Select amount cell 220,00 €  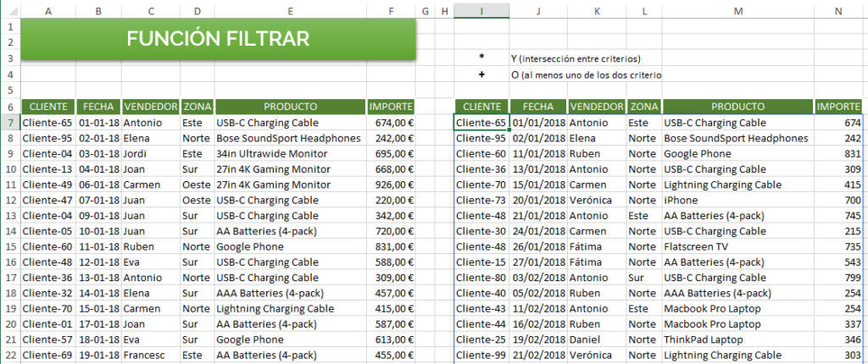391,201
